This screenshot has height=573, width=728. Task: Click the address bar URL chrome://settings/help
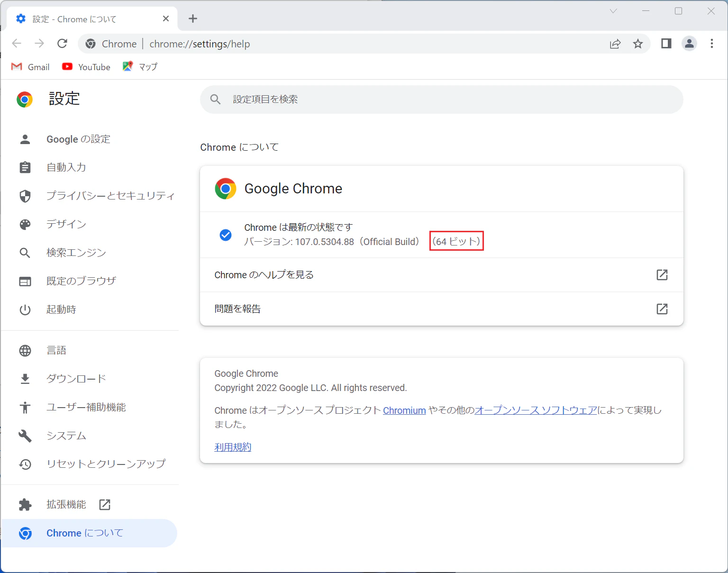(200, 44)
